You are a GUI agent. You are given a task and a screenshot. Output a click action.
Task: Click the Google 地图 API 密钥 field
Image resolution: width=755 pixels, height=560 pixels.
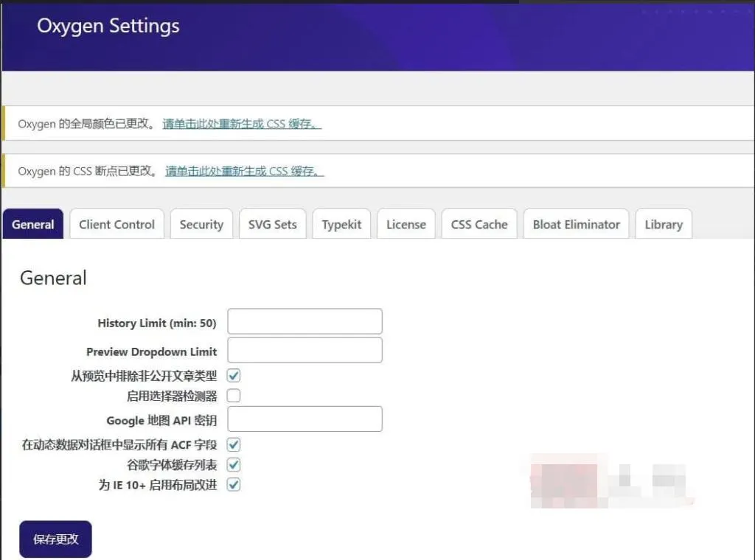click(x=305, y=419)
